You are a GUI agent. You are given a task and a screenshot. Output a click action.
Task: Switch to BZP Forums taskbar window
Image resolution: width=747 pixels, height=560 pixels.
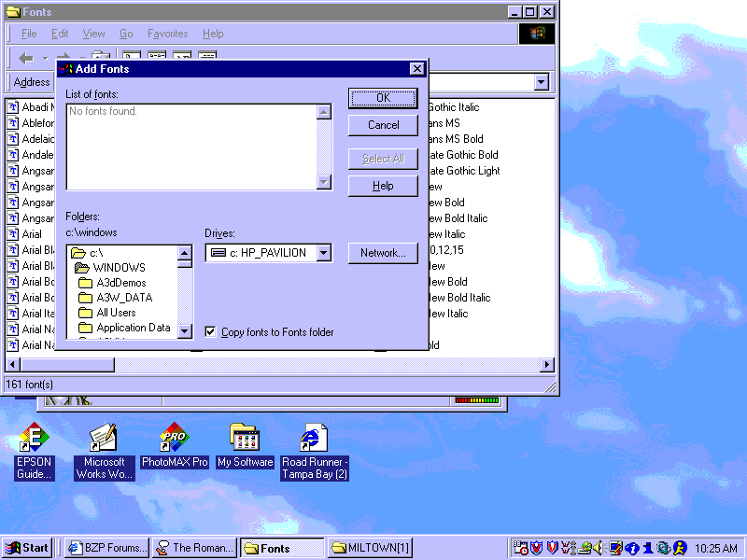click(x=107, y=548)
